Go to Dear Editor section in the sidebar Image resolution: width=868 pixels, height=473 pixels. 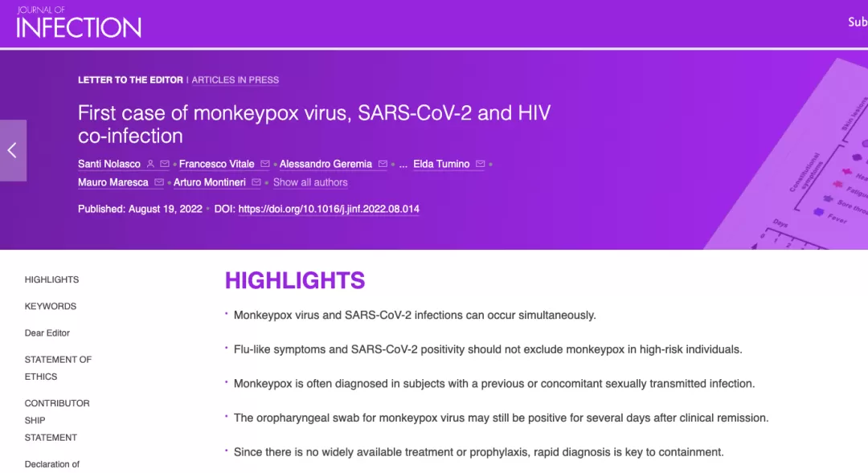pos(47,332)
